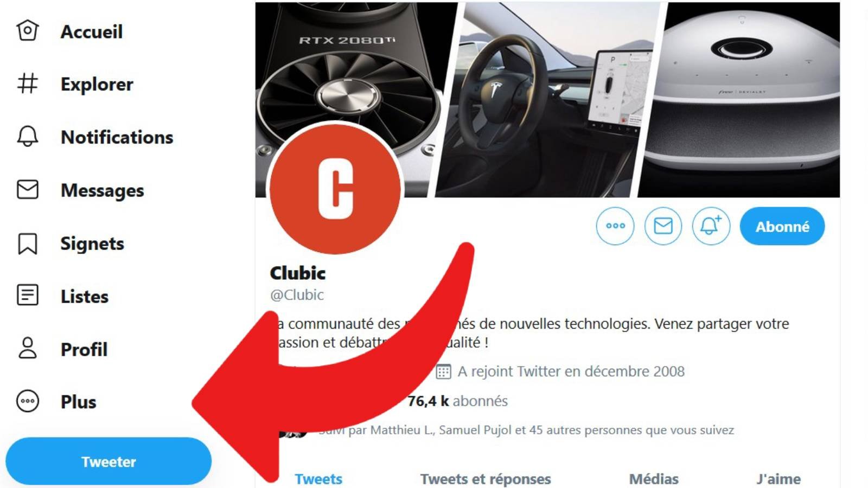The image size is (868, 488).
Task: Switch to the Tweets et réponses tab
Action: (486, 479)
